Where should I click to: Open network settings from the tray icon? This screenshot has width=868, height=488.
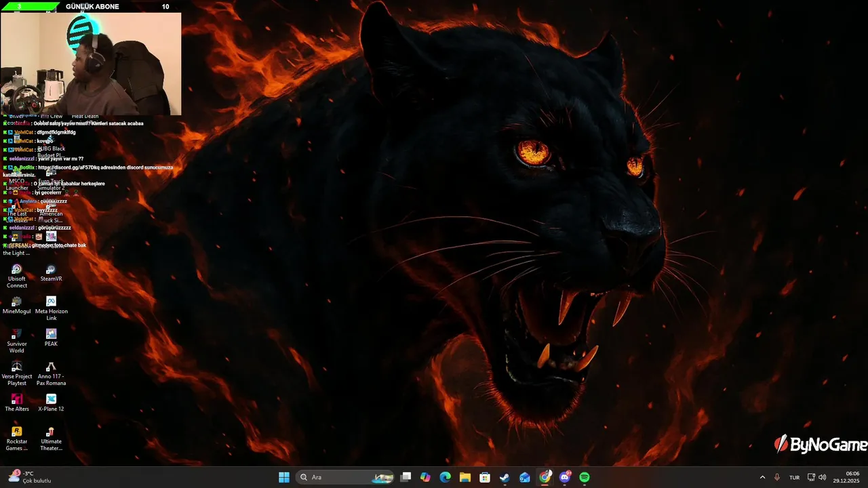[x=811, y=477]
